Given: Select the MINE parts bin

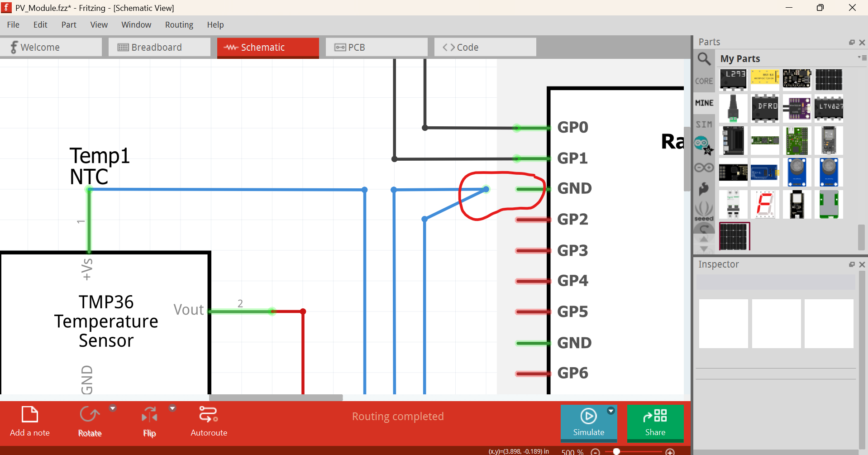Looking at the screenshot, I should 704,103.
